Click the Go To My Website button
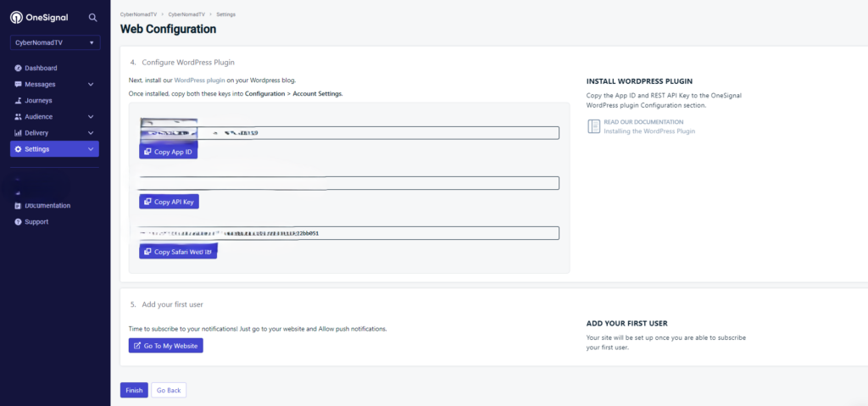This screenshot has height=406, width=868. (x=166, y=346)
